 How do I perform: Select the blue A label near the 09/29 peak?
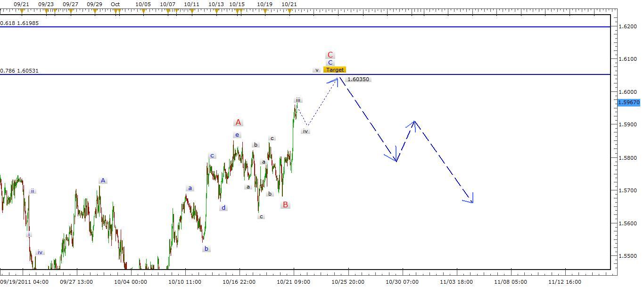point(102,180)
